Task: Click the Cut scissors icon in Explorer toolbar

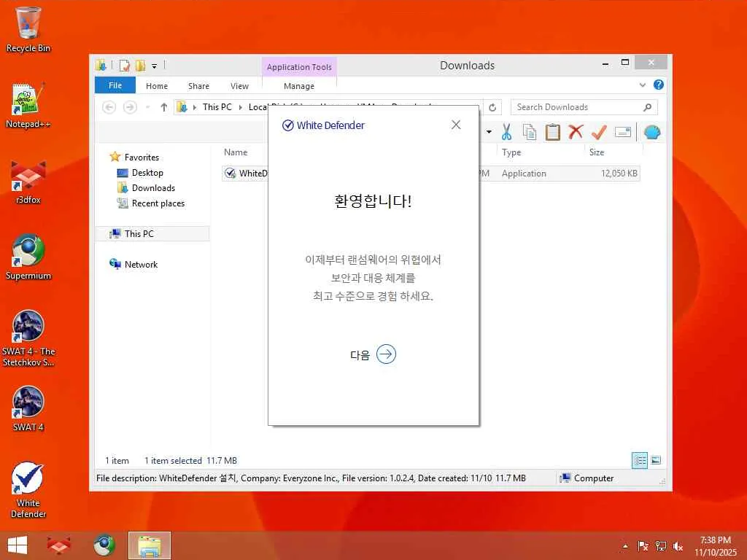Action: (x=506, y=132)
